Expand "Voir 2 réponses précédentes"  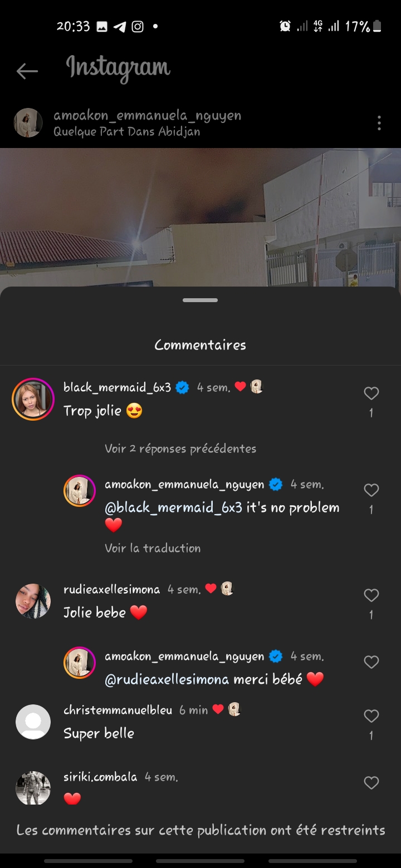(x=180, y=448)
